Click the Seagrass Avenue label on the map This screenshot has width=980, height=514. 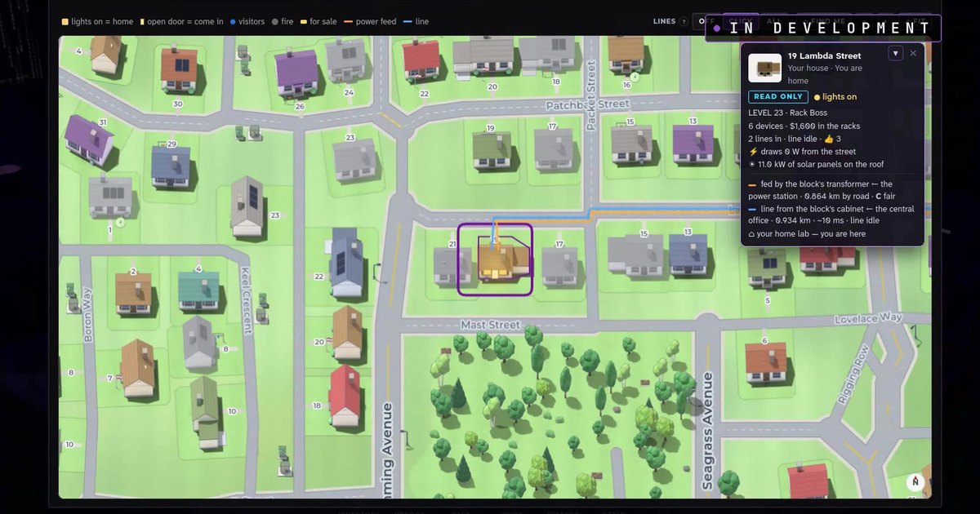click(707, 431)
